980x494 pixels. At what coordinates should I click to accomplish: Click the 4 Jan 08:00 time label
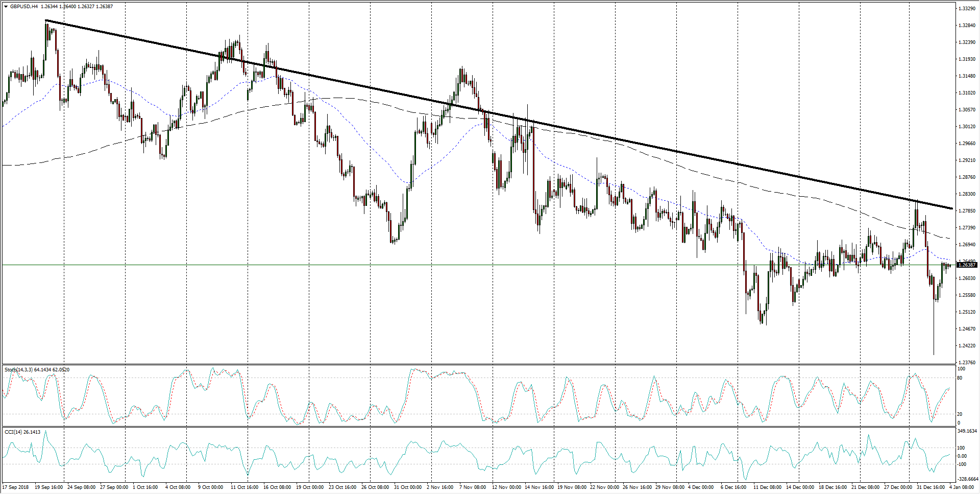coord(962,487)
